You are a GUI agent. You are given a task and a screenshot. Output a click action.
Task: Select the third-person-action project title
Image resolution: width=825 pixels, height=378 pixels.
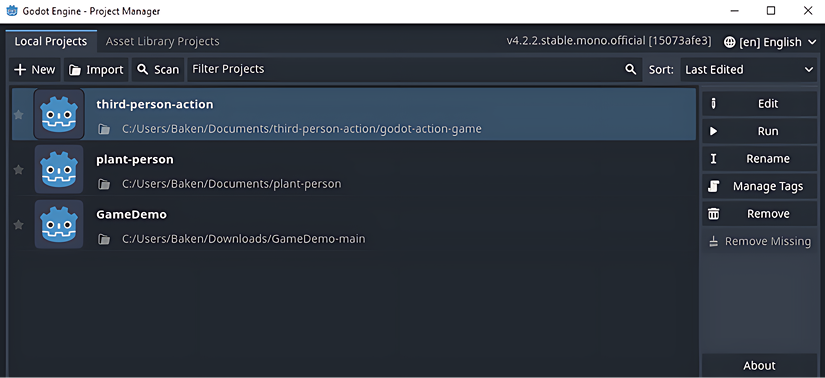pyautogui.click(x=155, y=104)
